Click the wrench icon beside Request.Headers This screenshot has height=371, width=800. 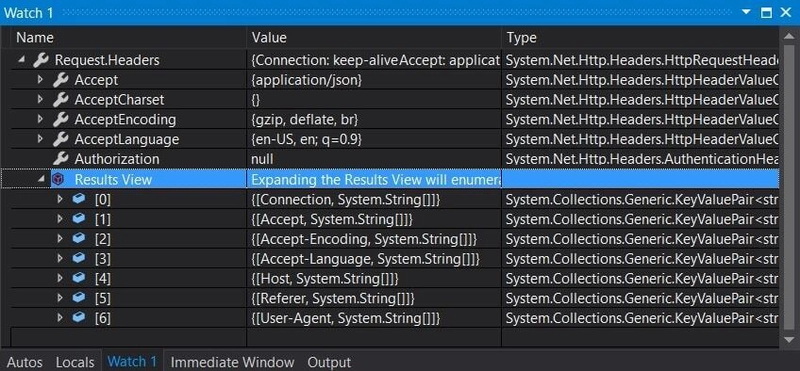point(41,60)
